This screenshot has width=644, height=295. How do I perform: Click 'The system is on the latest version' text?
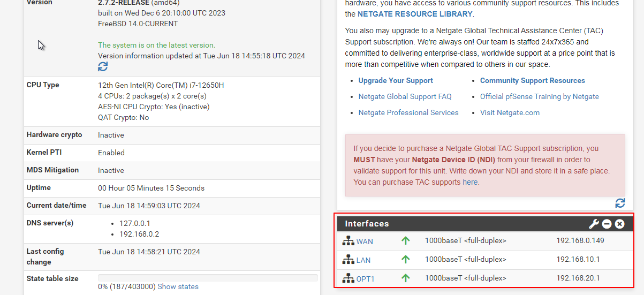[x=156, y=45]
